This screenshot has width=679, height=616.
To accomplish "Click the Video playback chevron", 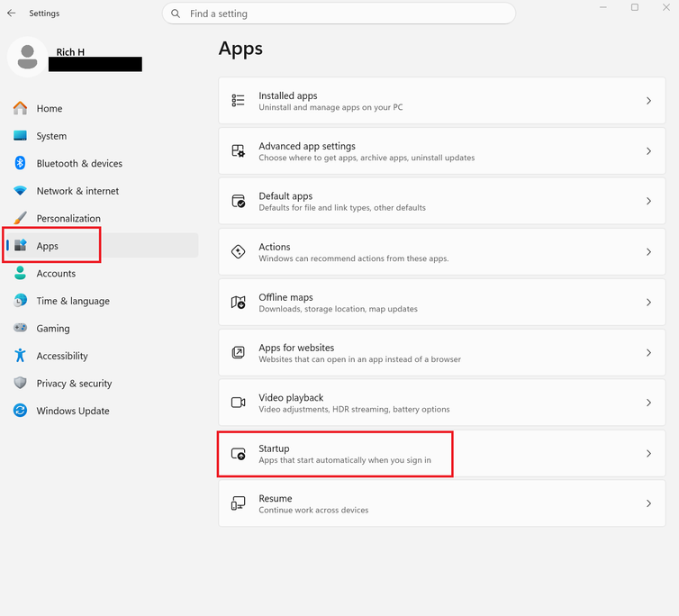I will click(648, 403).
